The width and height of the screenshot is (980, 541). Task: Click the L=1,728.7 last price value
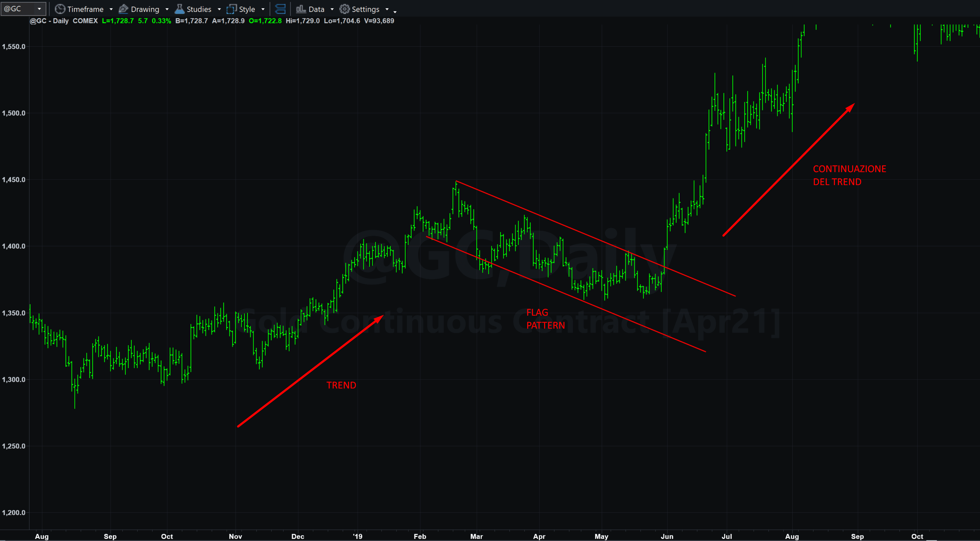click(118, 21)
